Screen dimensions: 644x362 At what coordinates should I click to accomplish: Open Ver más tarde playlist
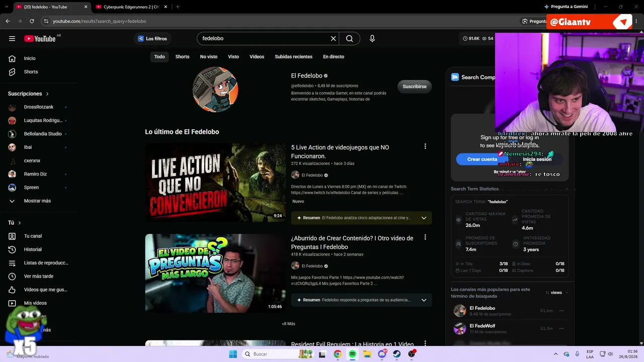click(x=39, y=277)
